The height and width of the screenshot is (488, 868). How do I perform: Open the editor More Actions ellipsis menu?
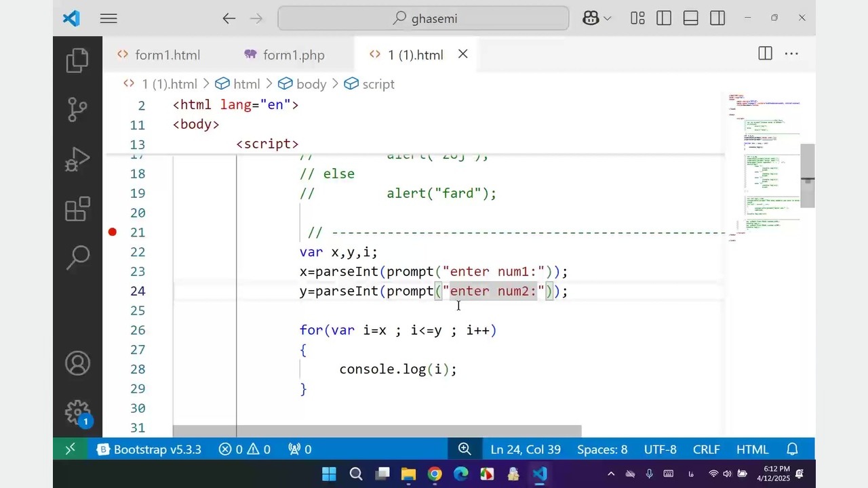[791, 54]
